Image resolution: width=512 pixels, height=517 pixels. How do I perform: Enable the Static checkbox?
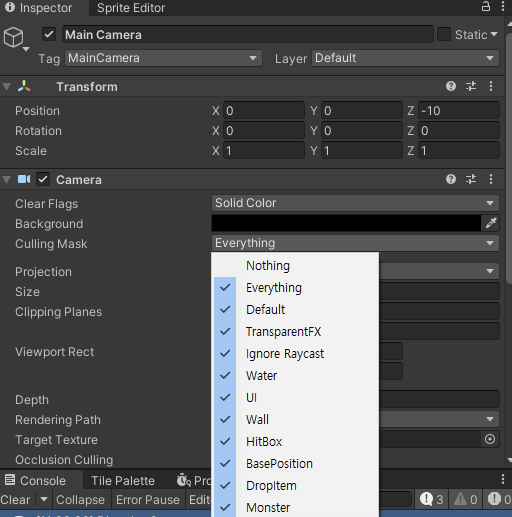(444, 34)
